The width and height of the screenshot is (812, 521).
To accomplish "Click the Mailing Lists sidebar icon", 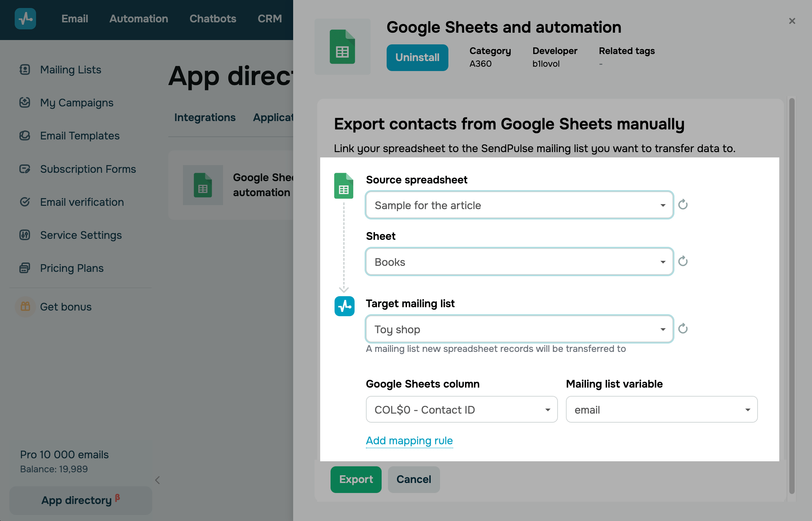I will pyautogui.click(x=25, y=69).
